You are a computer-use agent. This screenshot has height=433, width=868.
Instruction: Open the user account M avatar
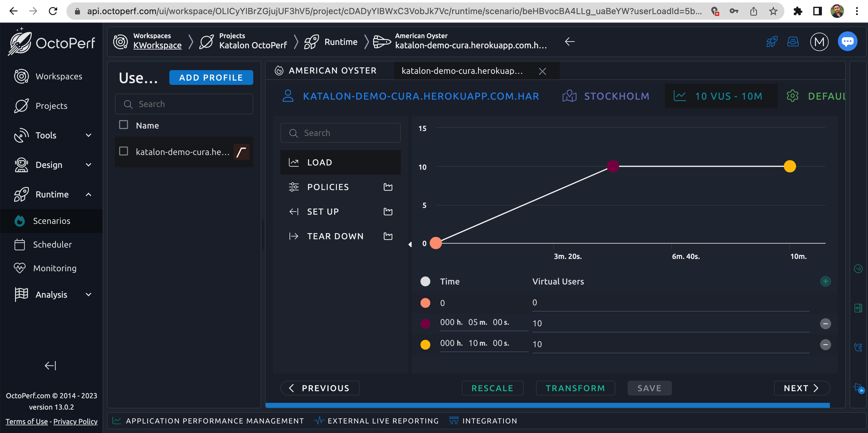[x=819, y=42]
